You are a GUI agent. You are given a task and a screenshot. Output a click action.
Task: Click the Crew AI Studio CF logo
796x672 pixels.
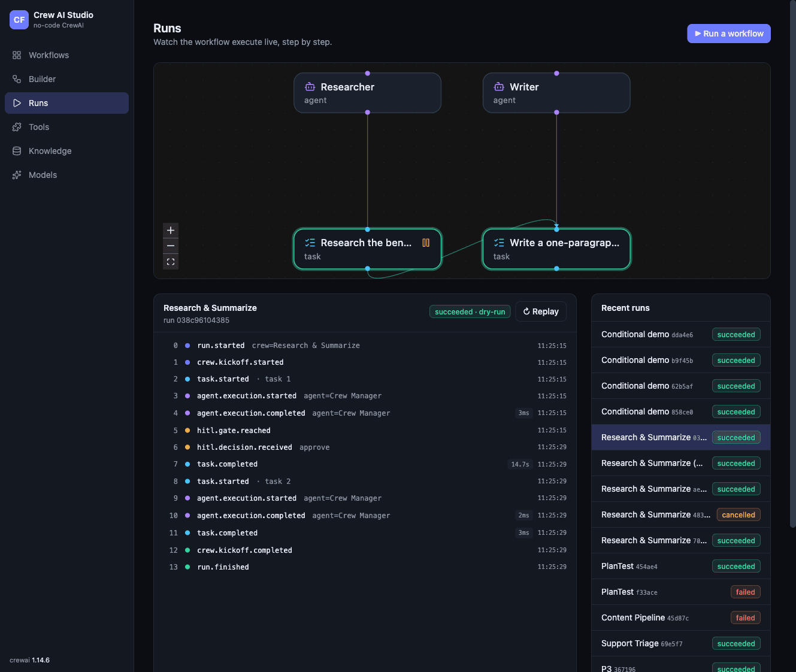point(19,20)
